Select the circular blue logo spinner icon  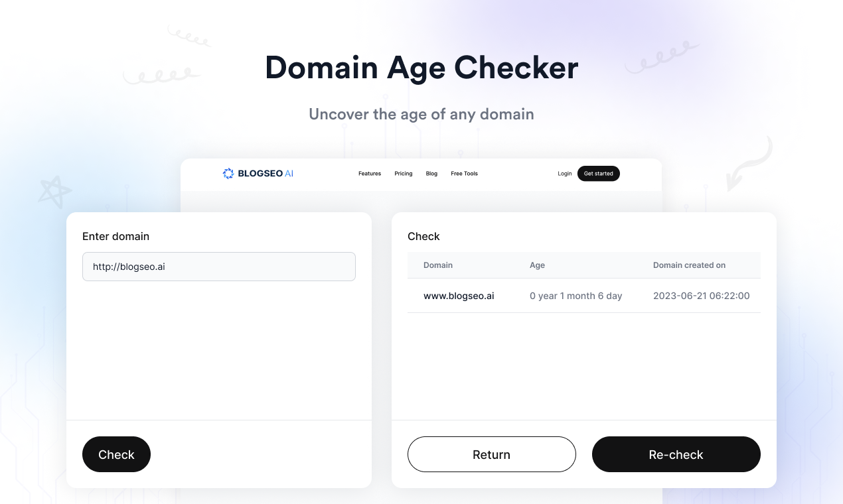pos(228,173)
